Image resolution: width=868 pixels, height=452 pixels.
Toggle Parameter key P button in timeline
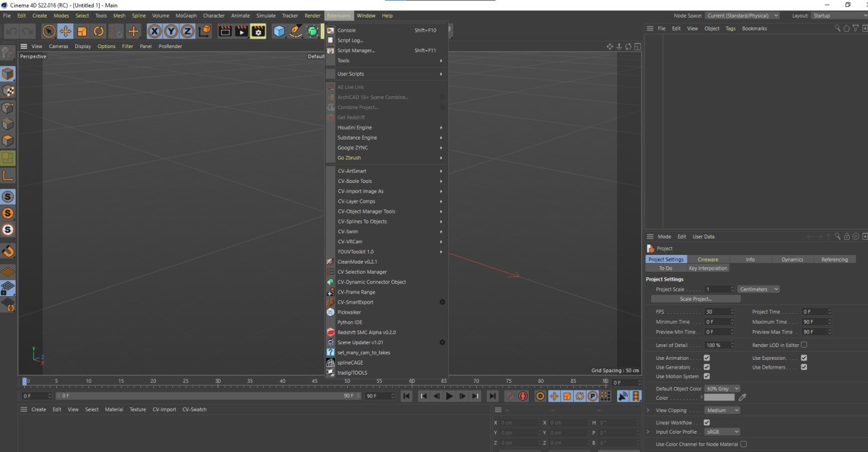[x=592, y=396]
